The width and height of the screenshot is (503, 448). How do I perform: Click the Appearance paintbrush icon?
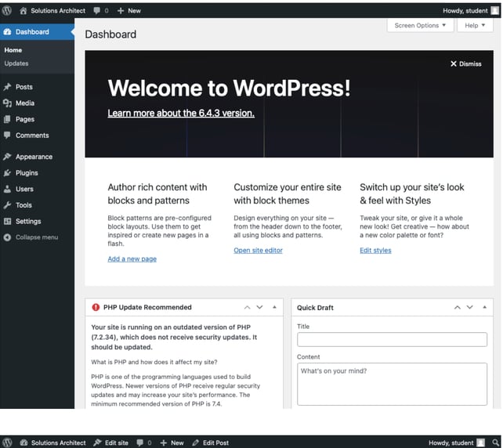pos(7,157)
